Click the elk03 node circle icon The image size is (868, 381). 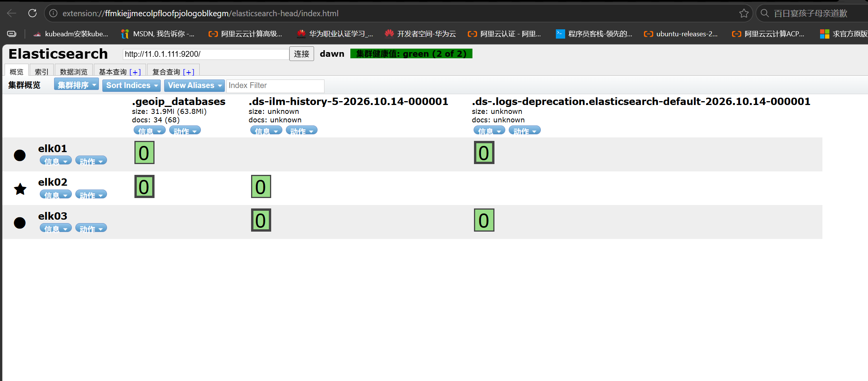click(x=20, y=223)
